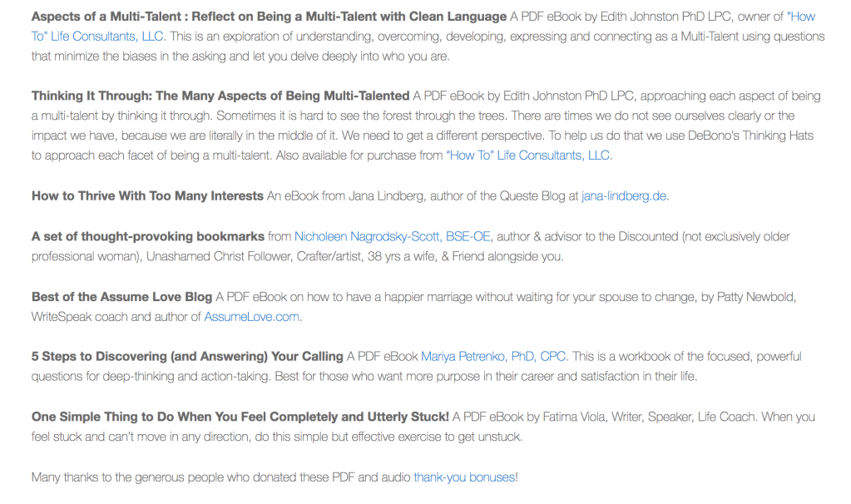Open Nicholeen Nagrodsky-Scott, BSE-OE link
The width and height of the screenshot is (851, 504).
pyautogui.click(x=393, y=237)
